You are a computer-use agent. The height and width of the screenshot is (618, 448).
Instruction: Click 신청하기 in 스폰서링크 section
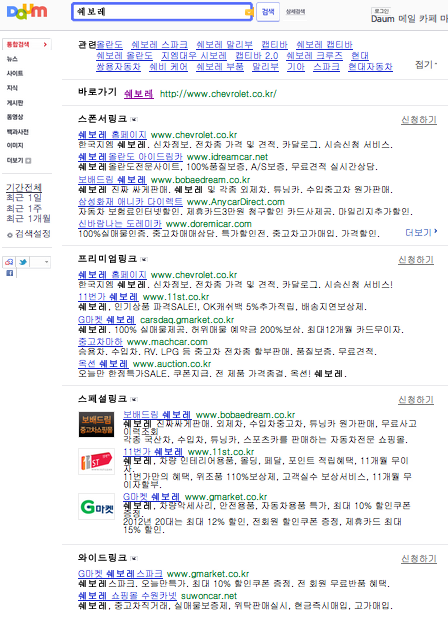coord(419,119)
